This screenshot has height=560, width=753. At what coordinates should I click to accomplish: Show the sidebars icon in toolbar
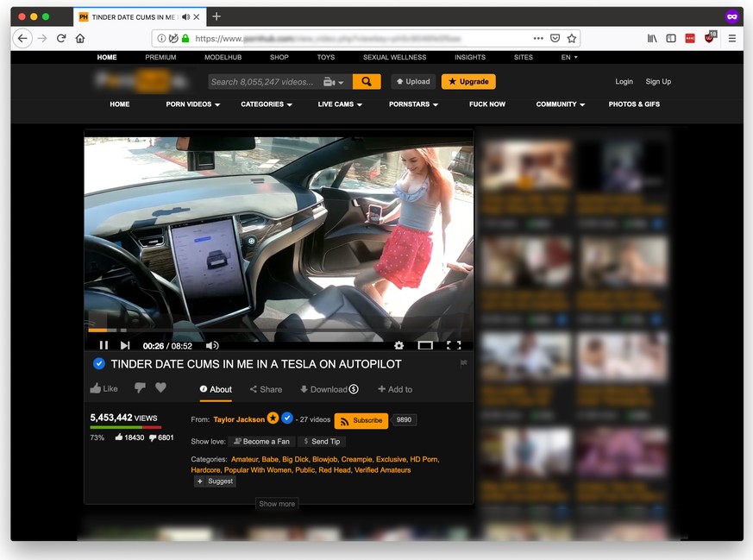[671, 39]
